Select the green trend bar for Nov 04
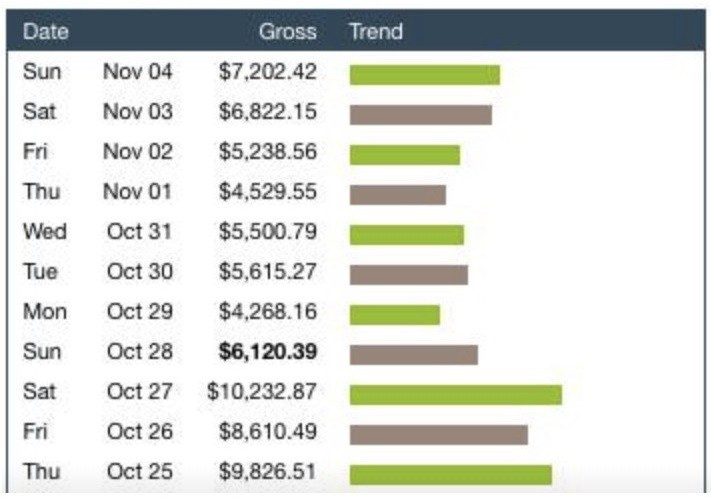711x497 pixels. coord(425,75)
